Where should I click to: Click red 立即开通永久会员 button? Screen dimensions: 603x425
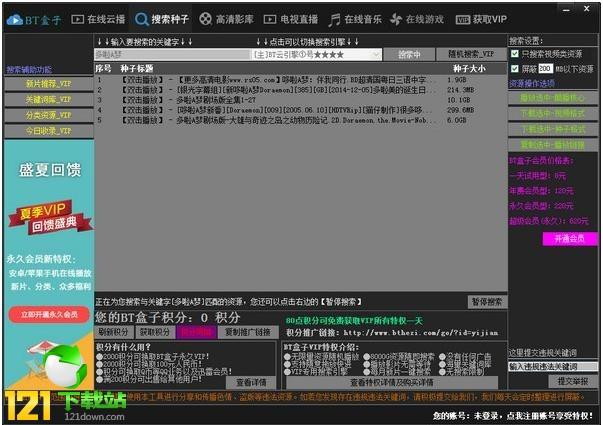click(49, 315)
